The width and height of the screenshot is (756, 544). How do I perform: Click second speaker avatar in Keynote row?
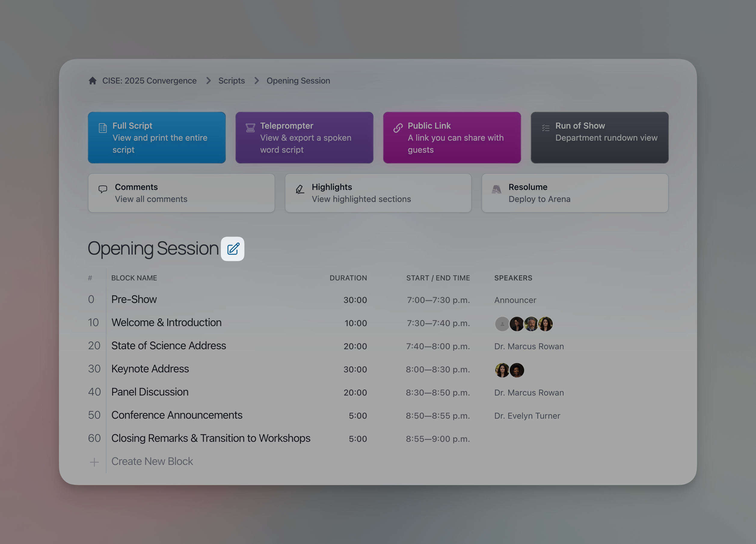pyautogui.click(x=517, y=370)
